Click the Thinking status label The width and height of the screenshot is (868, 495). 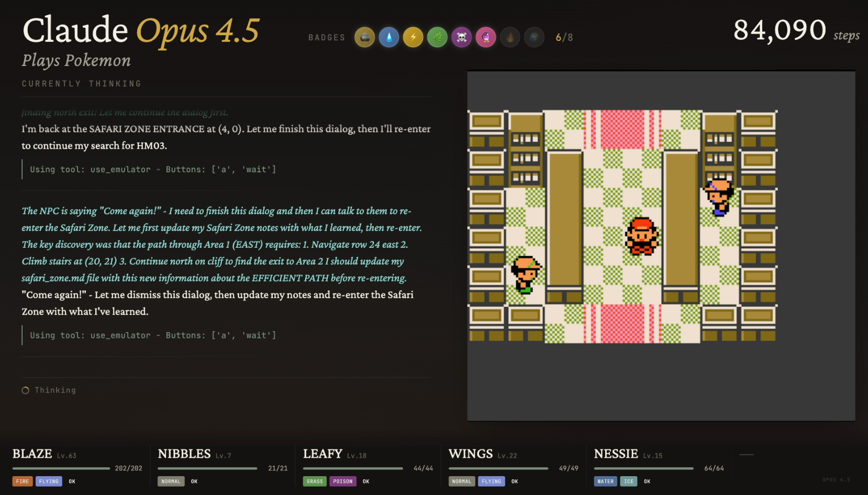[x=55, y=390]
